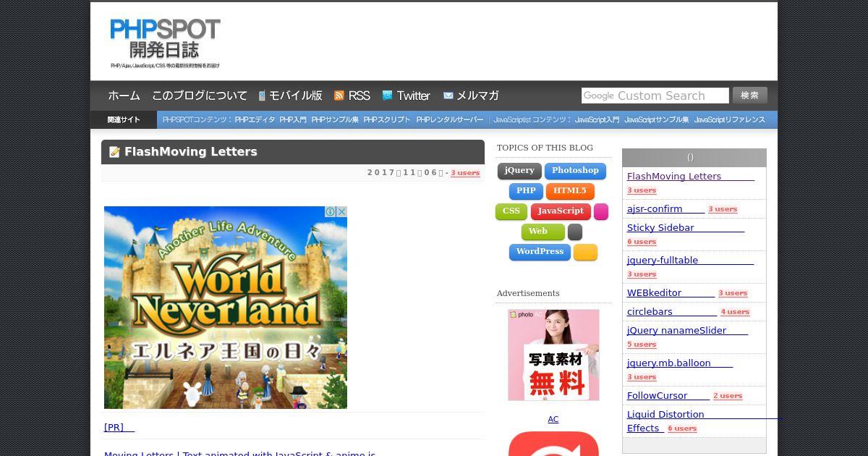Screen dimensions: 868x456
Task: Close the World Neverland ad with X
Action: (341, 212)
